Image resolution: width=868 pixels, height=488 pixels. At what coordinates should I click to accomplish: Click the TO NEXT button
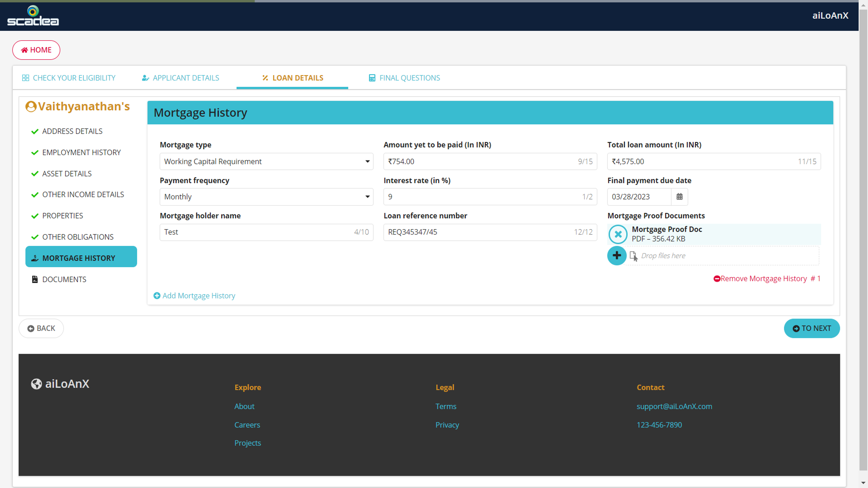(x=811, y=328)
